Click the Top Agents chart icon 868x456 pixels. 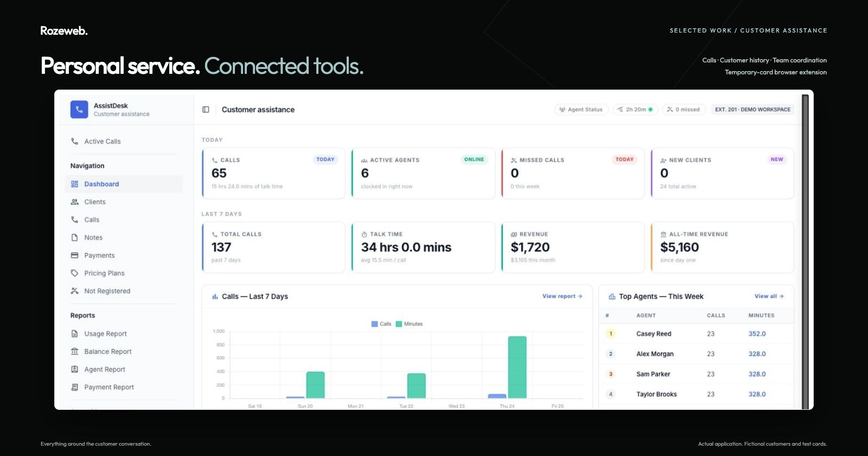click(612, 296)
